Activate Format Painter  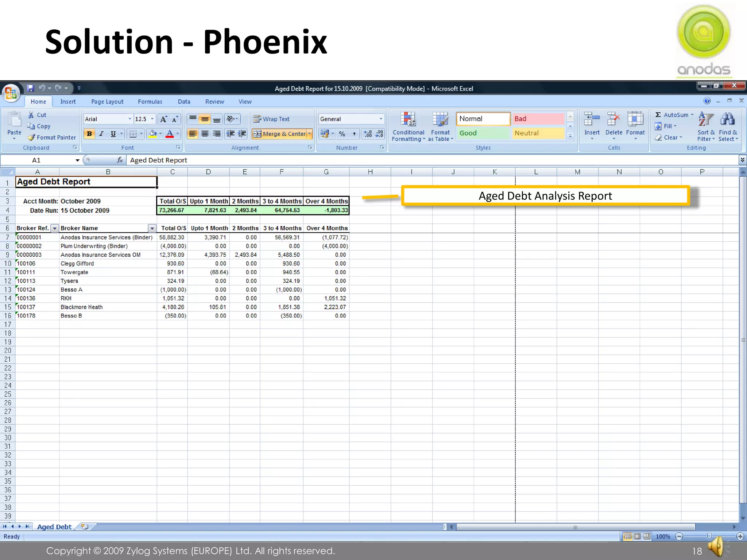(52, 137)
